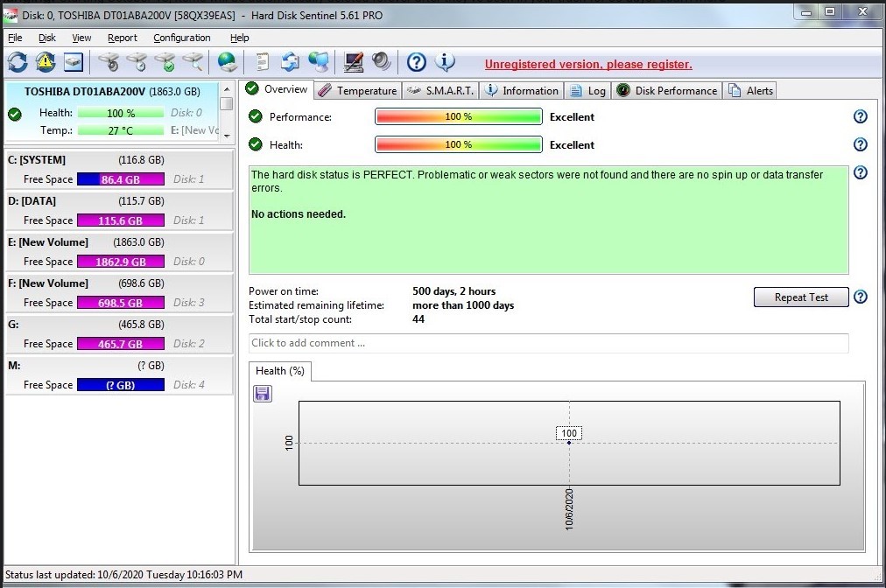886x588 pixels.
Task: Click the Performance 100% gradient bar
Action: [x=458, y=116]
